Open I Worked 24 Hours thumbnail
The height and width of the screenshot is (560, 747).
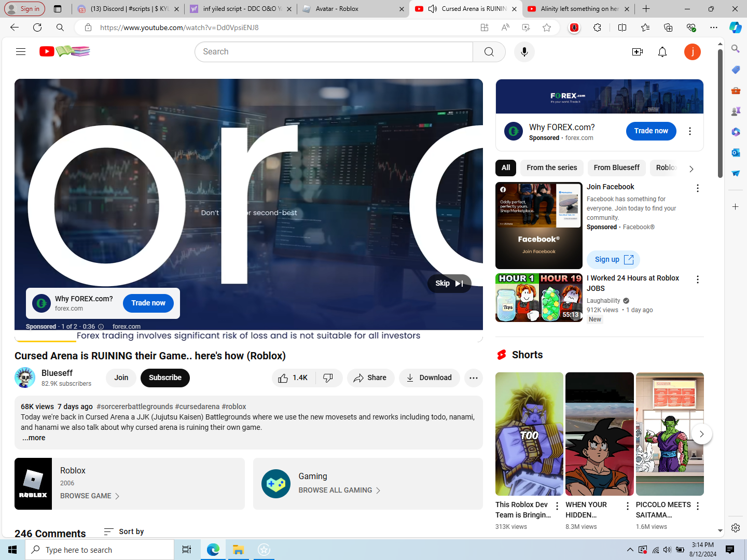pyautogui.click(x=539, y=298)
